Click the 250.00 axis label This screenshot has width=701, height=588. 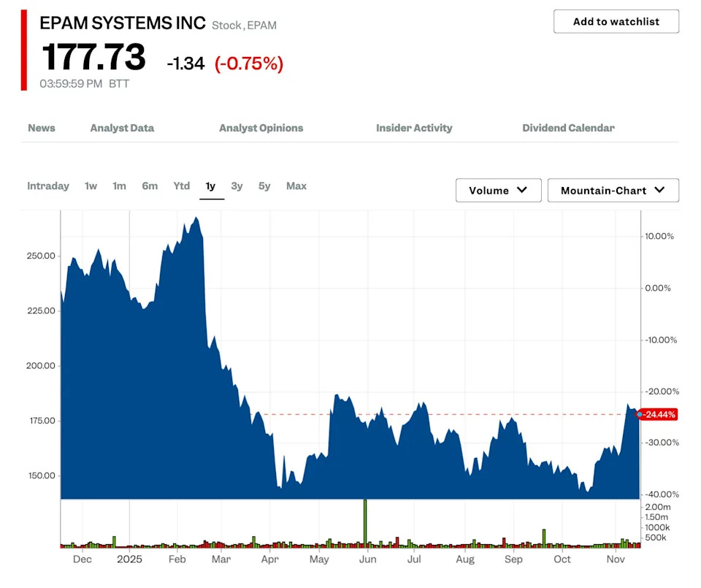(41, 256)
